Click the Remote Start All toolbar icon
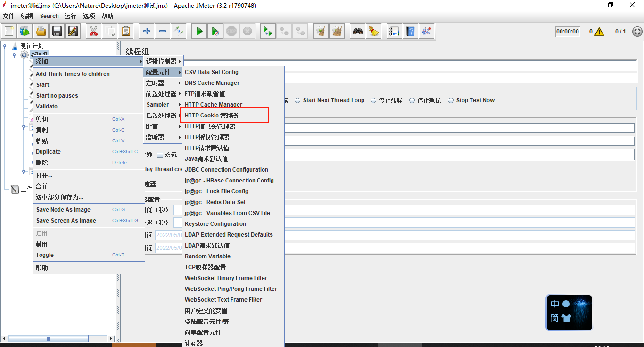The width and height of the screenshot is (644, 347). 268,32
